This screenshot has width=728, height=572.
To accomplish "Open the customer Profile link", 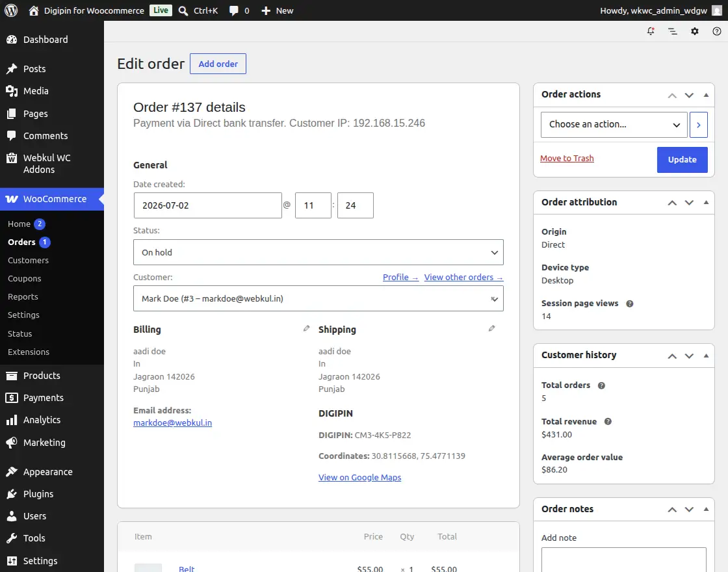I will click(x=400, y=277).
